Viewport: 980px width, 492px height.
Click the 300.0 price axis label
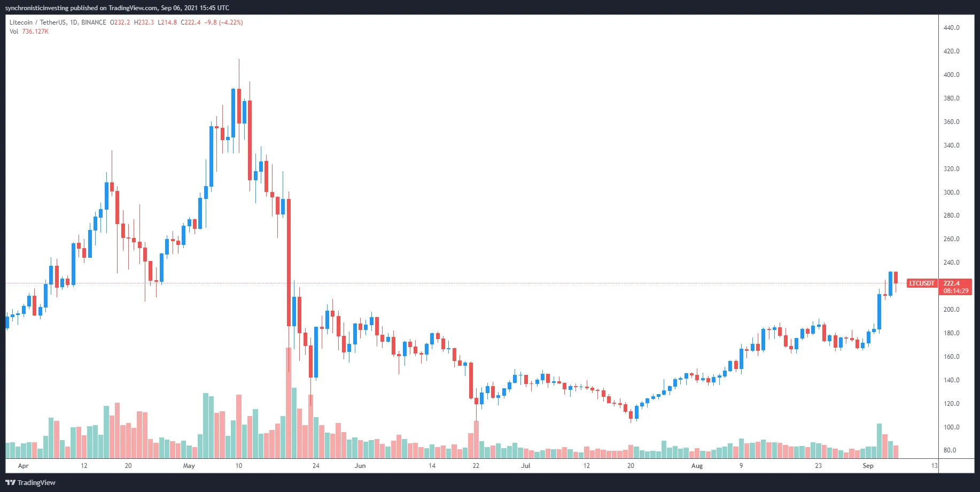pyautogui.click(x=951, y=193)
